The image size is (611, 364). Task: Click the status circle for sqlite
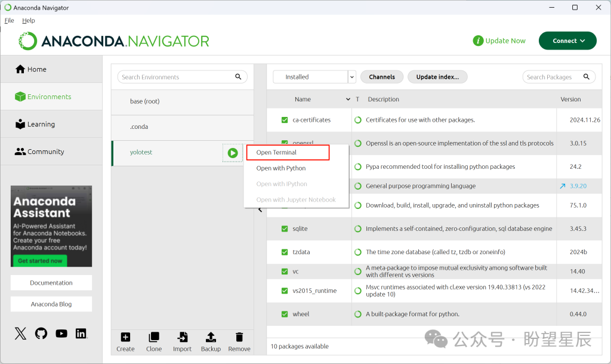[358, 229]
